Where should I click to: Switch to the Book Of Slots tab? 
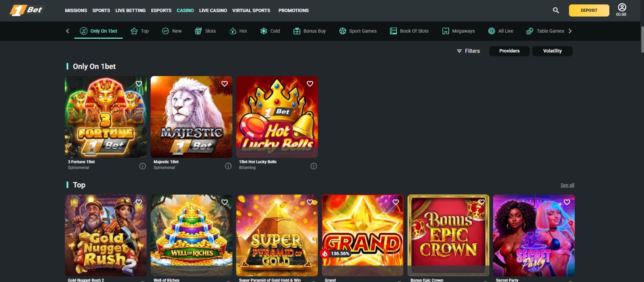409,31
